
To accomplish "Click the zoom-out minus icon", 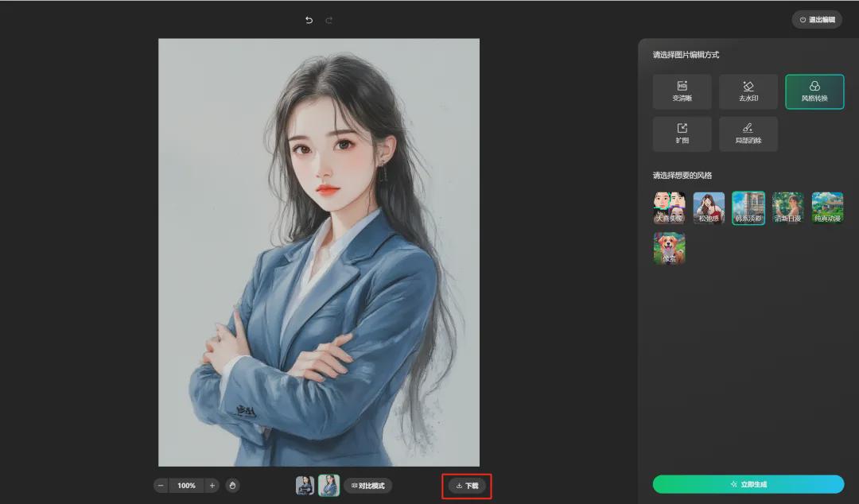I will point(161,485).
